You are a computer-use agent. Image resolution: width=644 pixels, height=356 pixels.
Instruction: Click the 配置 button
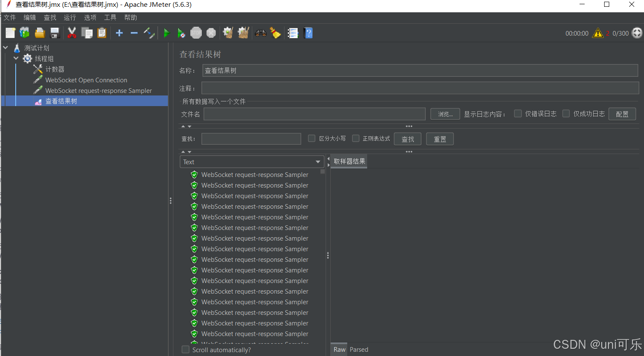pyautogui.click(x=622, y=114)
